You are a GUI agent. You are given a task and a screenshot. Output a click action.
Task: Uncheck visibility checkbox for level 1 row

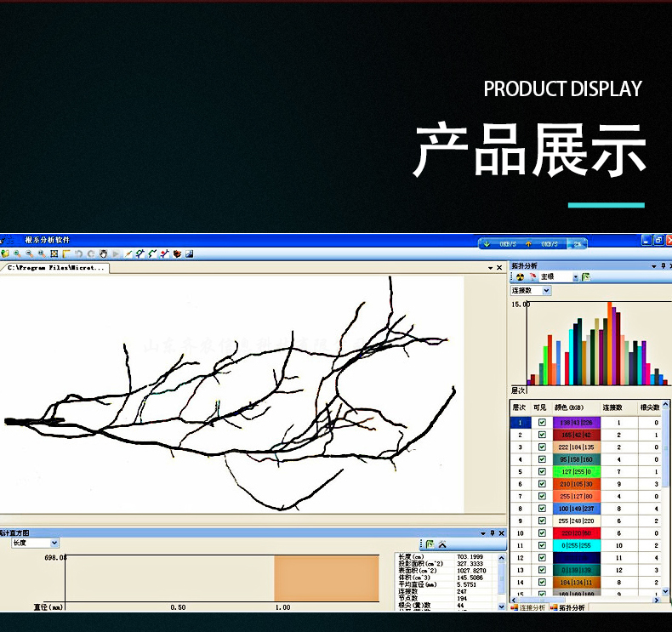point(542,423)
